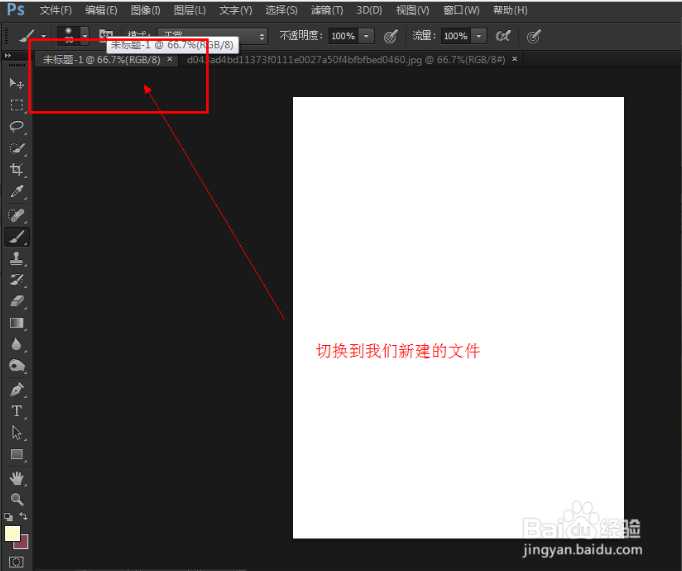Toggle Quick Mask mode

pyautogui.click(x=16, y=562)
